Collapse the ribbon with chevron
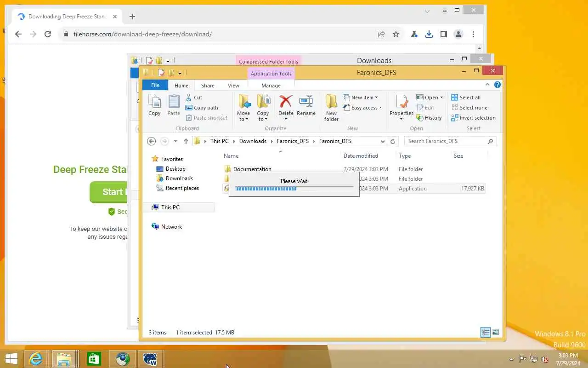The image size is (588, 368). click(x=488, y=85)
